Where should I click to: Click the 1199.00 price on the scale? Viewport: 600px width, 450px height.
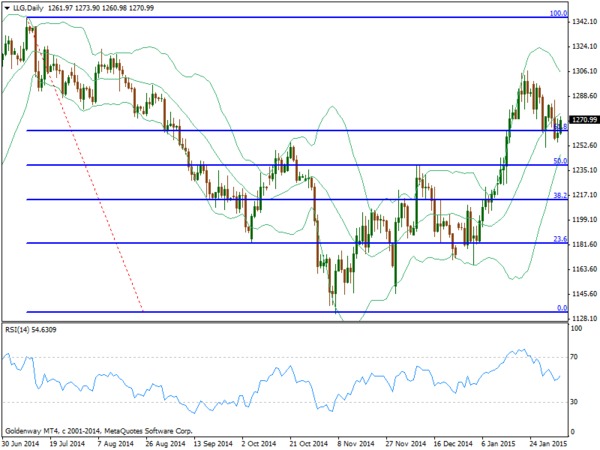point(585,219)
